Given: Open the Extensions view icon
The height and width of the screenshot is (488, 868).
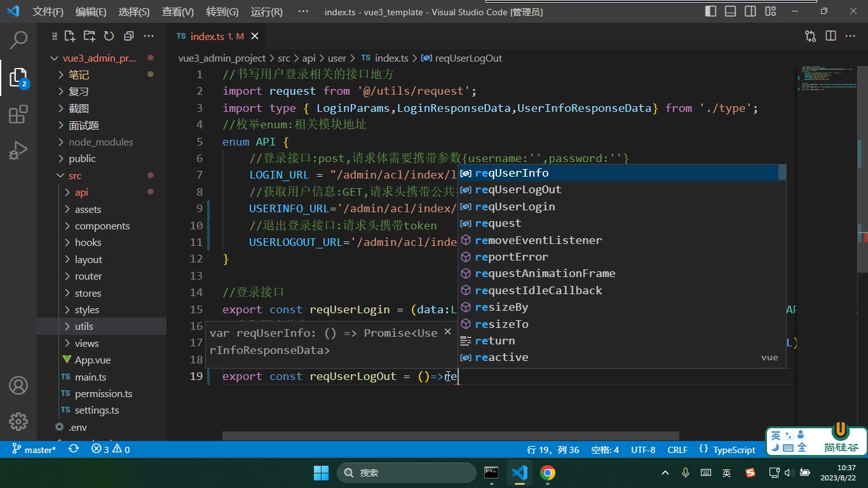Looking at the screenshot, I should pyautogui.click(x=18, y=114).
